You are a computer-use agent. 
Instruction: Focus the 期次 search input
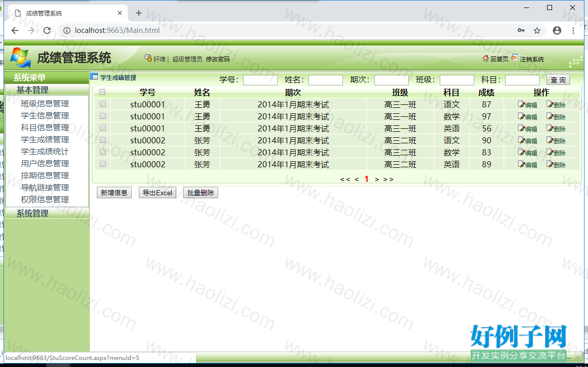coord(391,80)
